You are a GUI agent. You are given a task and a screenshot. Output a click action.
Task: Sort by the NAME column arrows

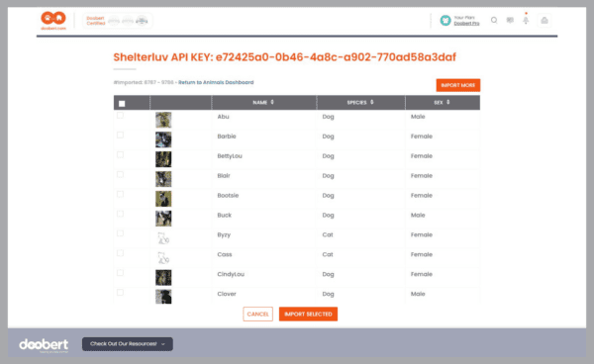click(272, 102)
